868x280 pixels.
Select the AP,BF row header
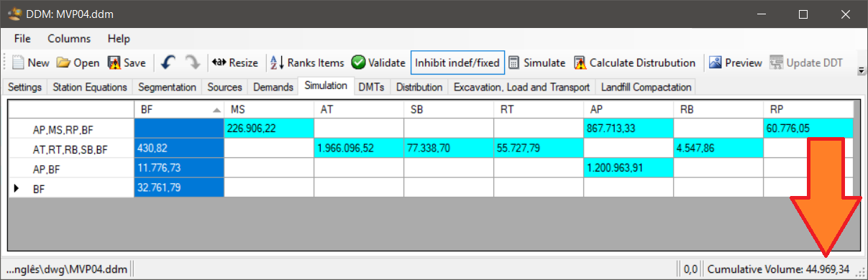(71, 168)
